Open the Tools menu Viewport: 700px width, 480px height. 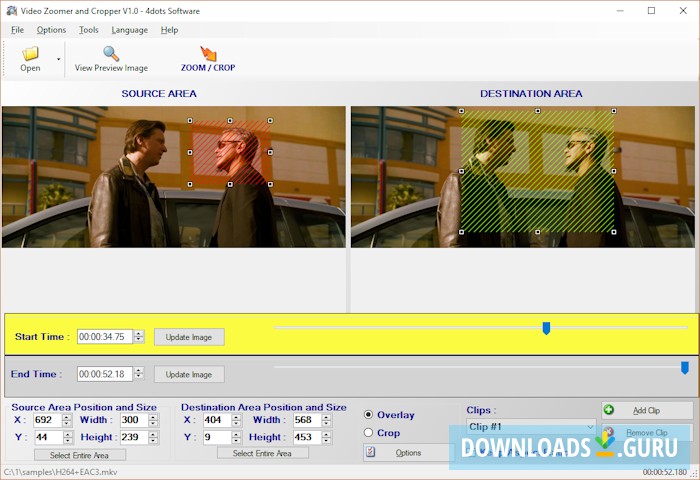pos(89,30)
